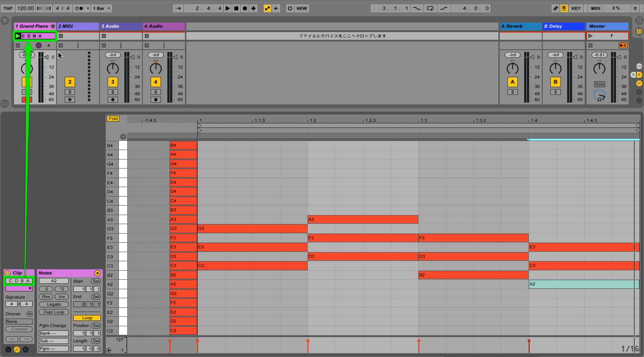Open the Grand Piano track fold arrow

point(53,26)
